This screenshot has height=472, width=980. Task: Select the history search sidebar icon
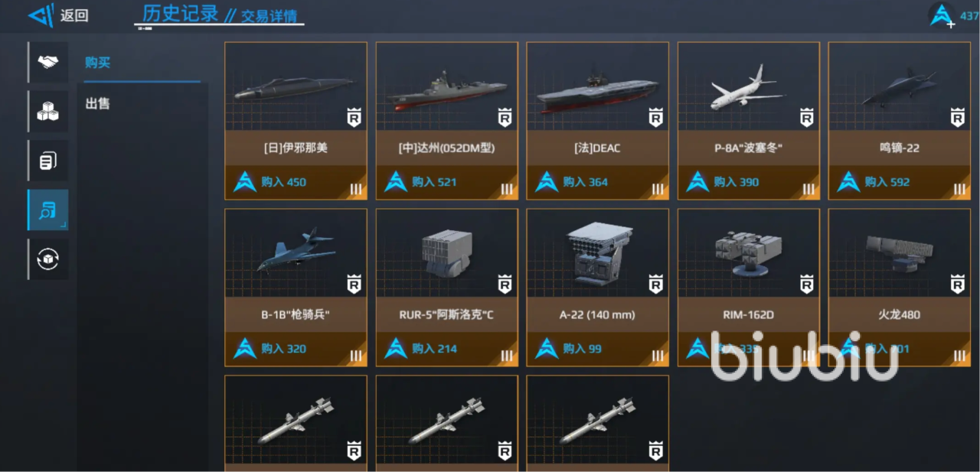[x=48, y=210]
